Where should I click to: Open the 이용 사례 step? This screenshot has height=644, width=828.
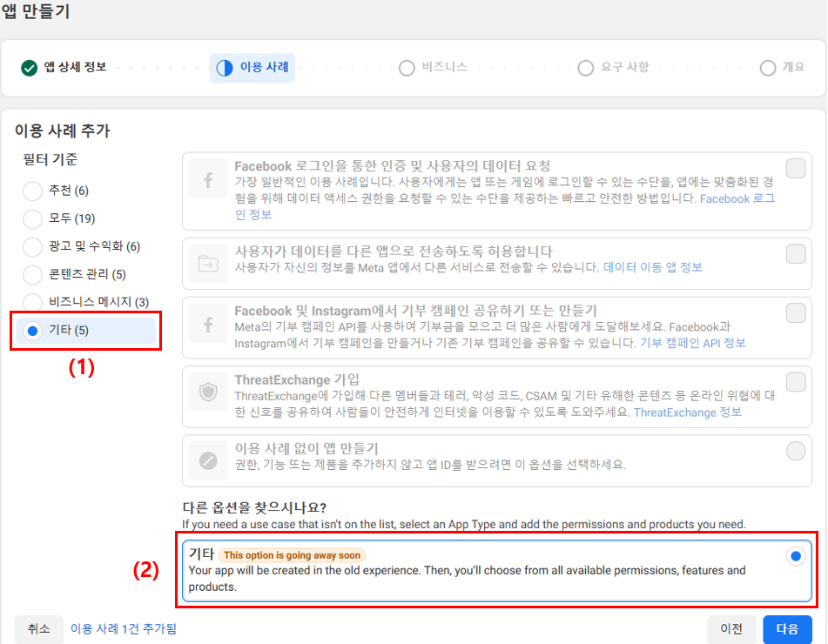[x=252, y=68]
